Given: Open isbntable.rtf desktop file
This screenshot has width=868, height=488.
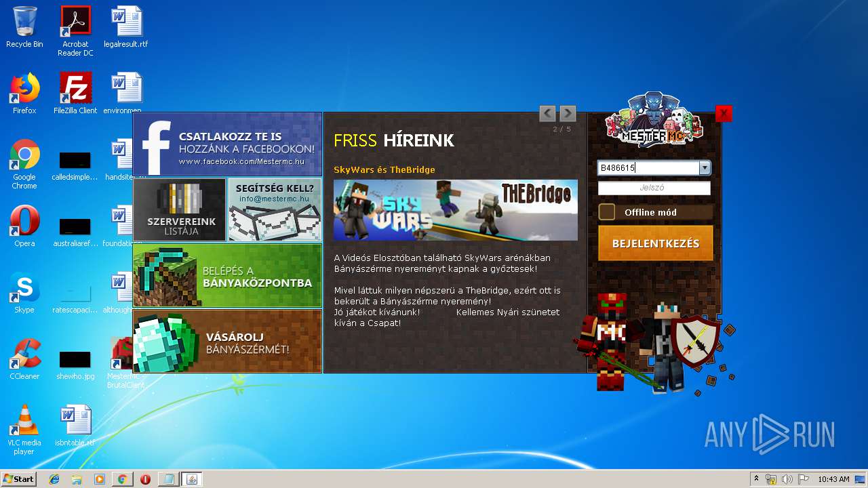Looking at the screenshot, I should tap(75, 426).
